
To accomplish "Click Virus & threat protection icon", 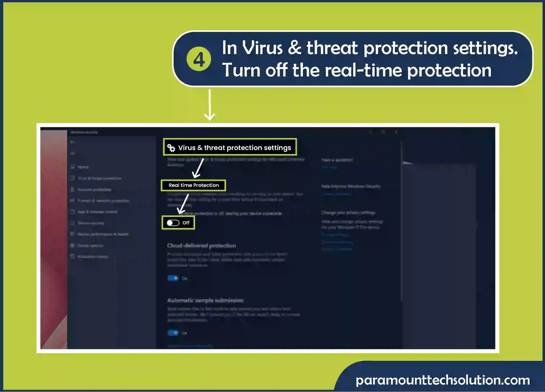I will (72, 178).
